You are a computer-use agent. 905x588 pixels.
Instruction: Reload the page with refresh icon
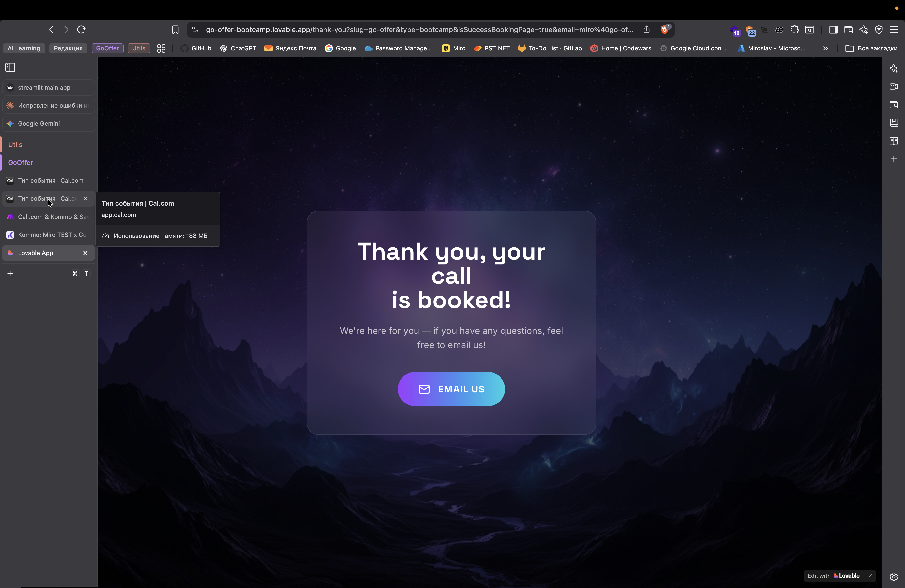pyautogui.click(x=81, y=29)
